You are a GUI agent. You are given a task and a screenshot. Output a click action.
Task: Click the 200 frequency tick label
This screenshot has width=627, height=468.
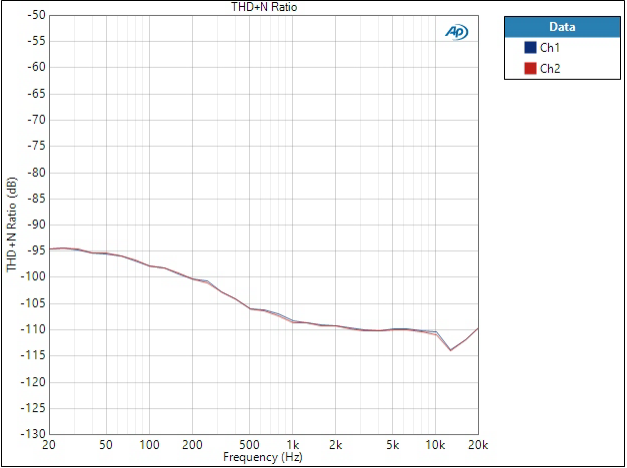[x=192, y=445]
